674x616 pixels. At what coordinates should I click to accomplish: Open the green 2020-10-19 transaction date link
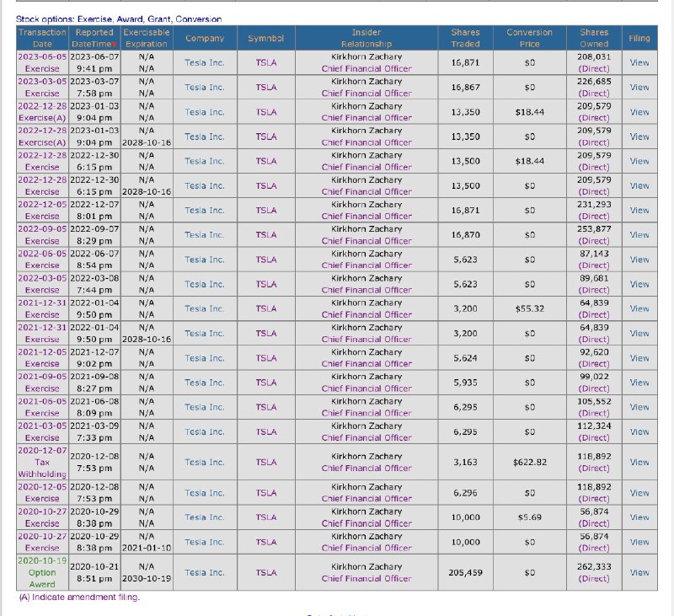42,561
